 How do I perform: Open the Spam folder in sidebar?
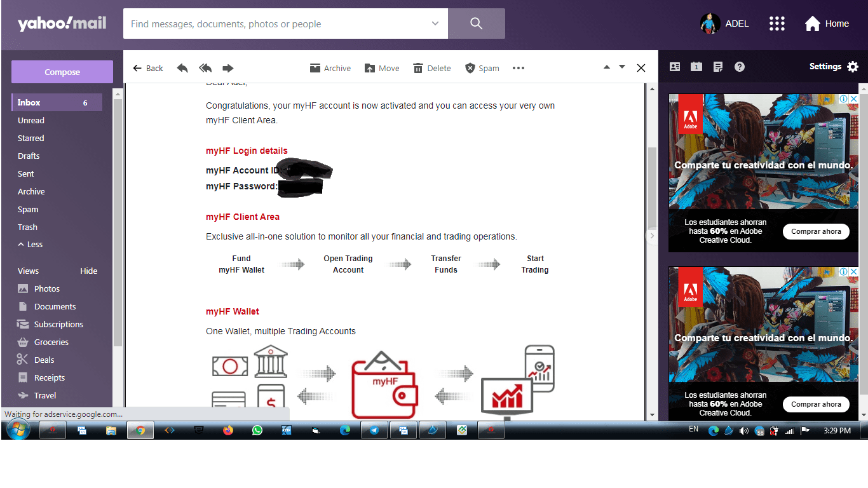[28, 209]
